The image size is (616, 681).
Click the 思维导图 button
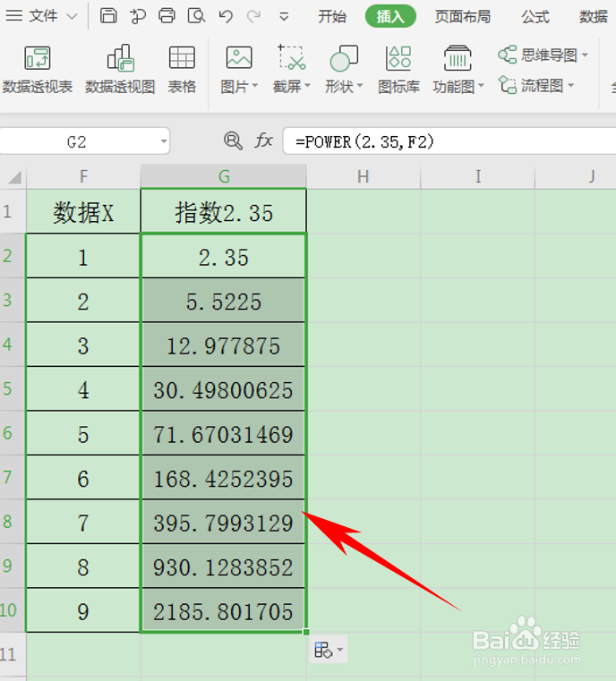(x=538, y=55)
